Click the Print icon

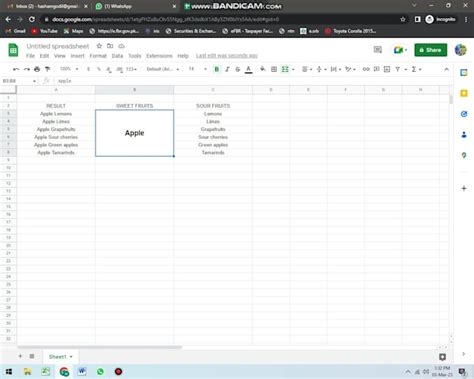coord(37,69)
